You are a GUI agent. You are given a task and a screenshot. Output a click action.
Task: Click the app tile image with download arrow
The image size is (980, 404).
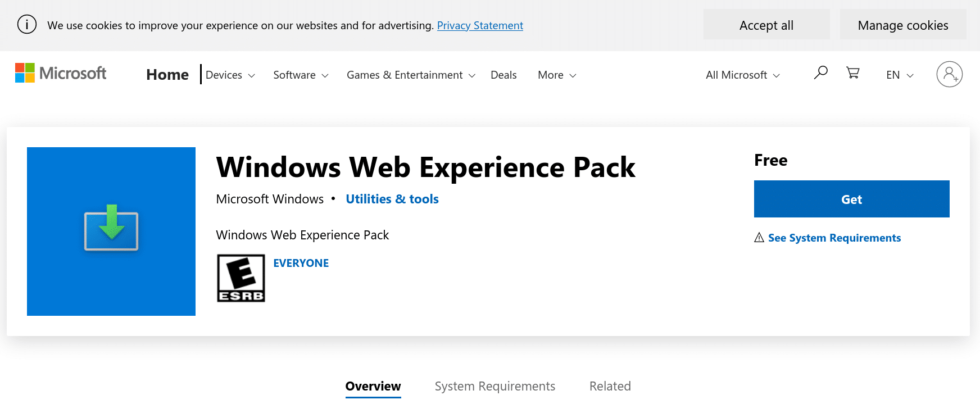pos(111,231)
